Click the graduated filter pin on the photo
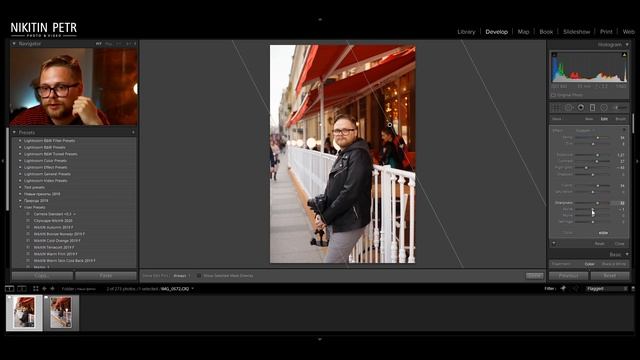640x360 pixels. pyautogui.click(x=390, y=125)
